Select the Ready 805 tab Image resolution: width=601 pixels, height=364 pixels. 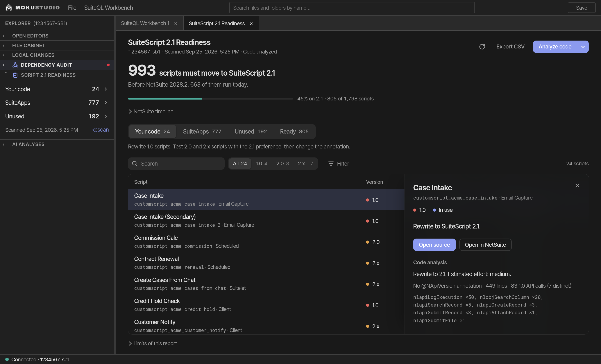tap(294, 132)
